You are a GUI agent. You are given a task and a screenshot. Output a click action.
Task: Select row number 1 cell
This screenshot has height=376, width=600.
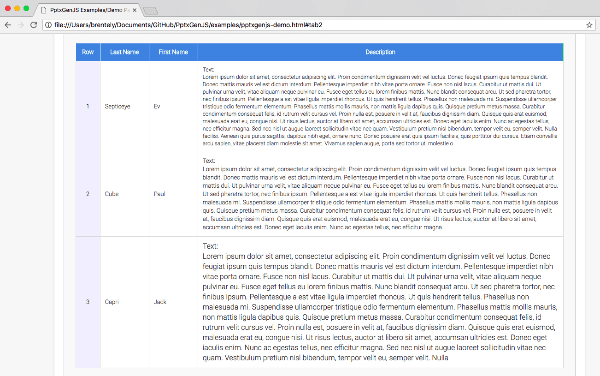tap(88, 106)
